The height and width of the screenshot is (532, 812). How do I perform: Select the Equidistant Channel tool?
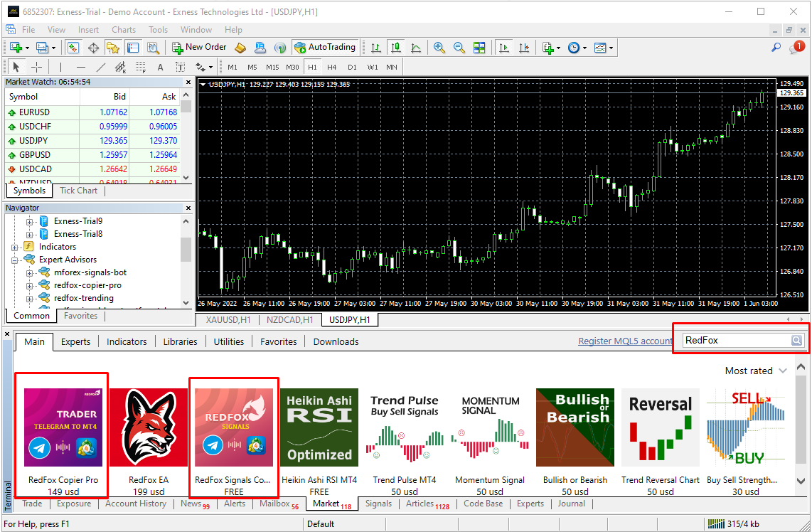coord(120,67)
